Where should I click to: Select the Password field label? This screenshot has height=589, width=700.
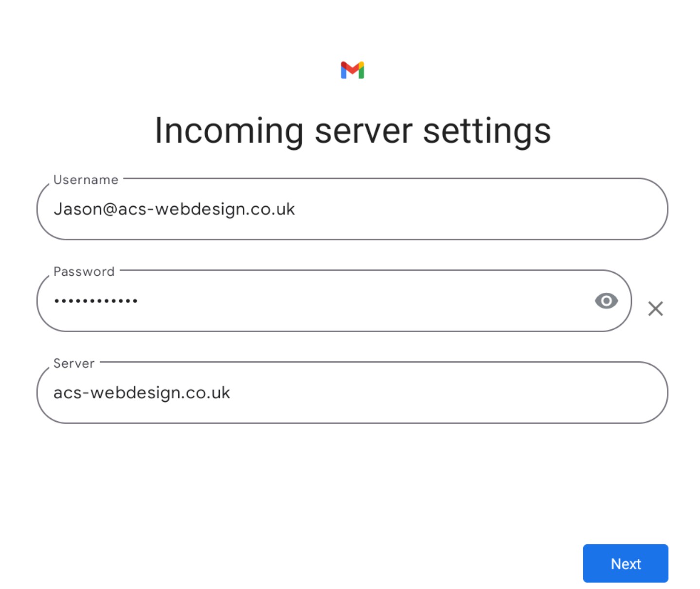click(x=84, y=271)
